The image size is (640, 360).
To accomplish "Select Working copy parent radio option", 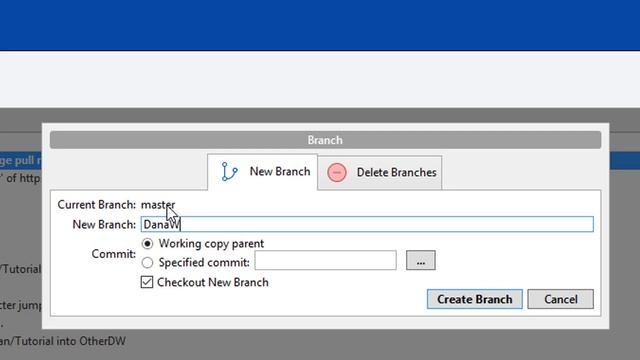I will coord(147,244).
